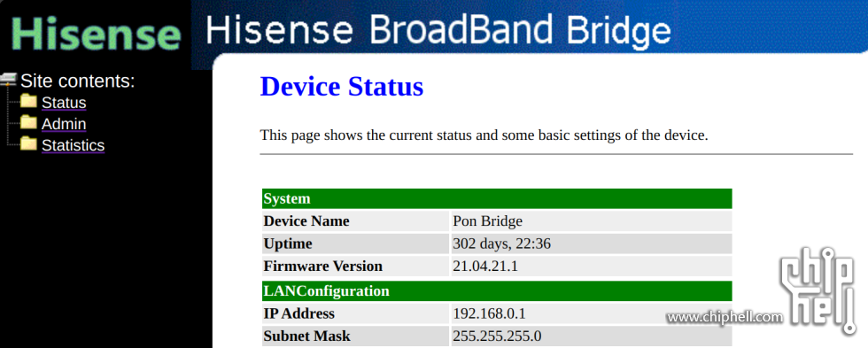This screenshot has height=348, width=868.
Task: Click the green Hisense logo
Action: tap(96, 33)
